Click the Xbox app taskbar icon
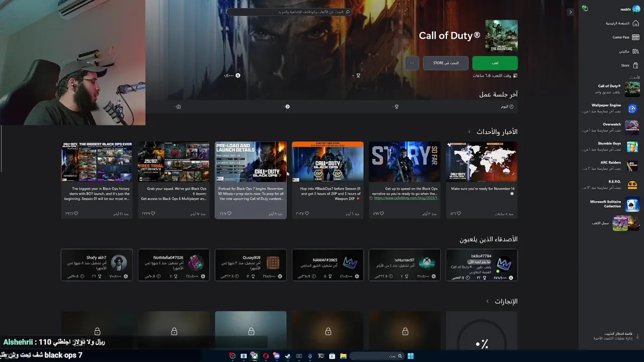Image resolution: width=644 pixels, height=362 pixels. pos(255,356)
